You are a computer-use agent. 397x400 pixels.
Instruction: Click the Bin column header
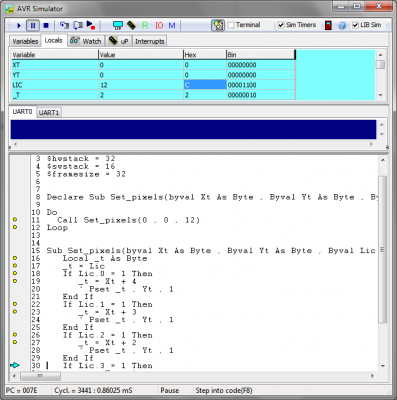(x=261, y=55)
